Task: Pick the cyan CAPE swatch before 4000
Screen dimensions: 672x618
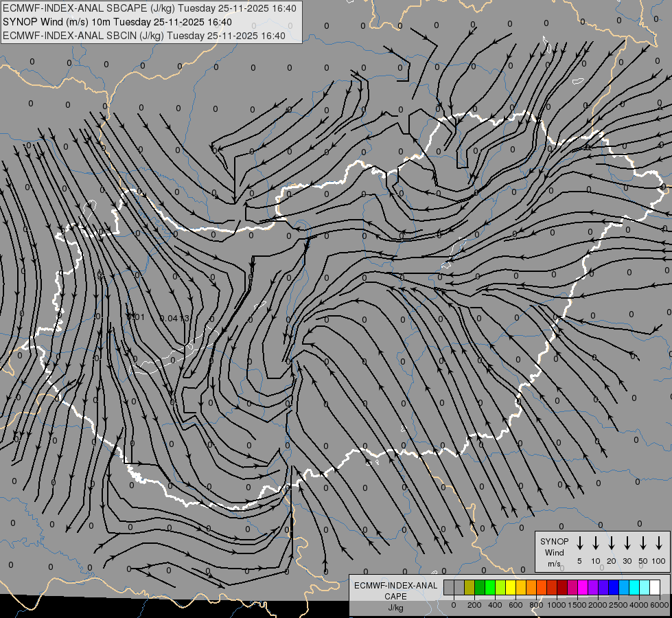Action: point(634,588)
